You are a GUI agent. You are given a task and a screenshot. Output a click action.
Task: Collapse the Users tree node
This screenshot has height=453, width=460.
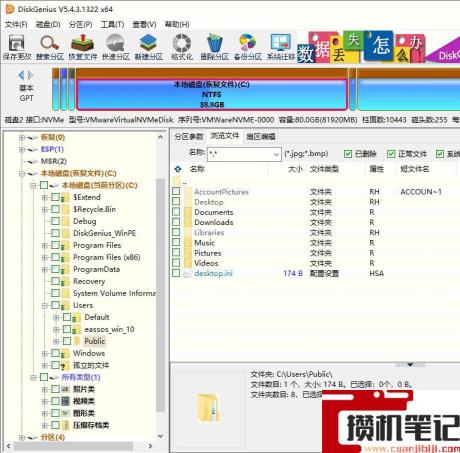click(45, 305)
